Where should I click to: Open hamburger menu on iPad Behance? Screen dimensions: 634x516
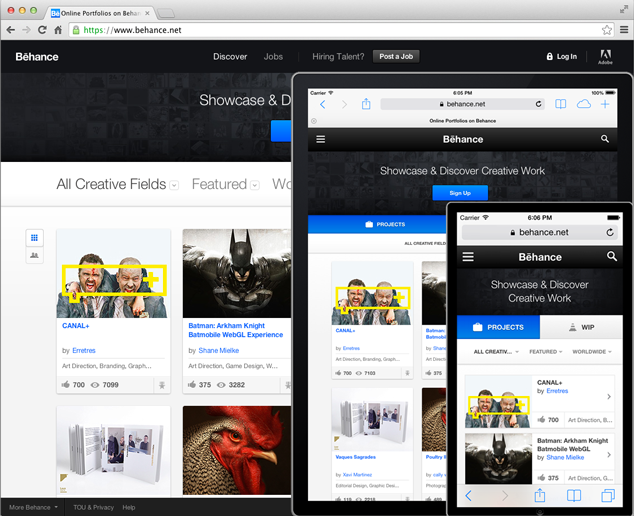(321, 139)
